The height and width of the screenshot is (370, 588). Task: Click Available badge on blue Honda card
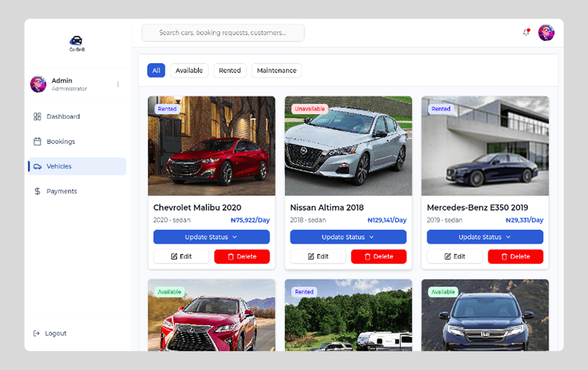click(x=443, y=292)
